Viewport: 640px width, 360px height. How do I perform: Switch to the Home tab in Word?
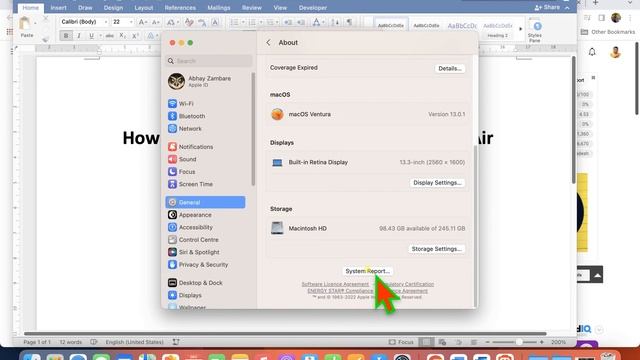31,8
